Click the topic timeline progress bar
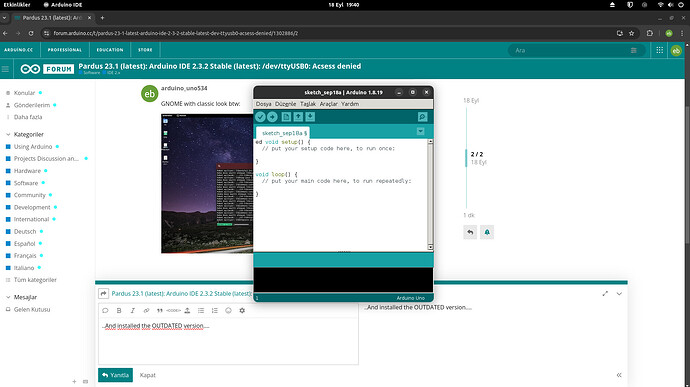This screenshot has width=690, height=387. (466, 158)
